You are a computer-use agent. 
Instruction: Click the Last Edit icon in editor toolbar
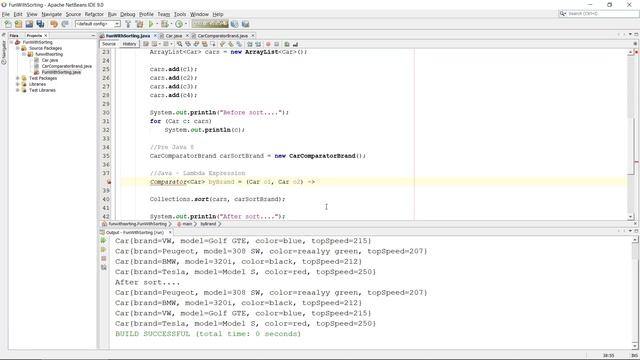coord(146,44)
